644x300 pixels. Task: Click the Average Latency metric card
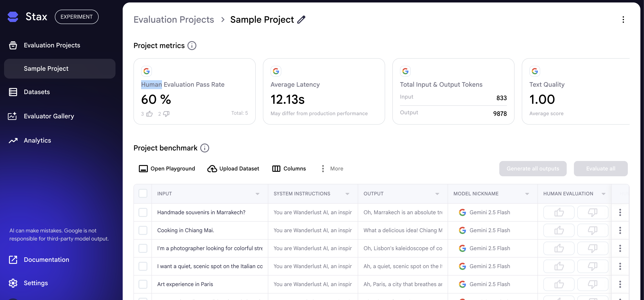(x=324, y=91)
